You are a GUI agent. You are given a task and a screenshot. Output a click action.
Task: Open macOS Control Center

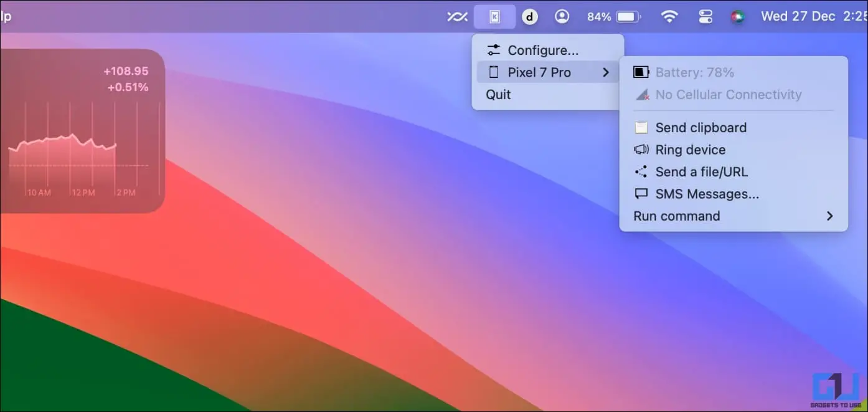[x=705, y=17]
